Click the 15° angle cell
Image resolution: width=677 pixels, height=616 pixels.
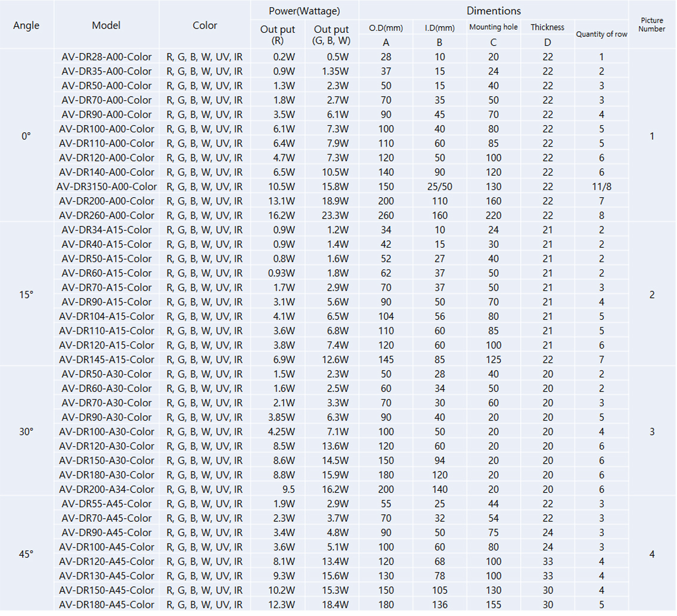coord(26,295)
